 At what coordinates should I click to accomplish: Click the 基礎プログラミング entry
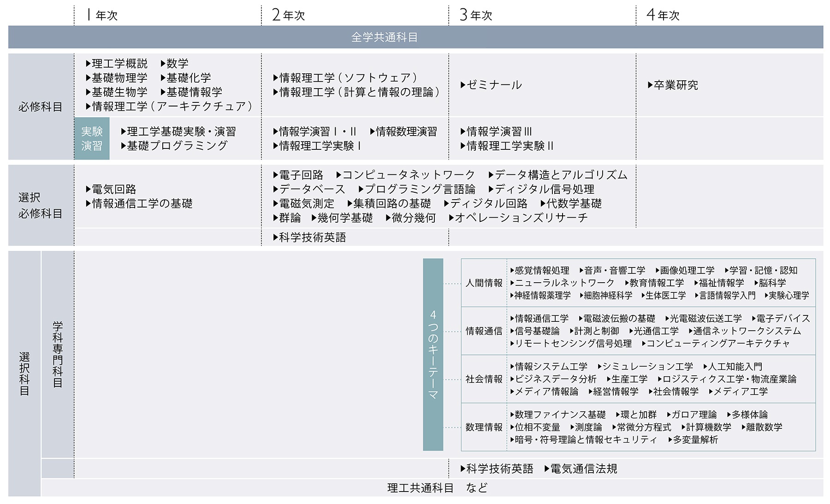(174, 146)
